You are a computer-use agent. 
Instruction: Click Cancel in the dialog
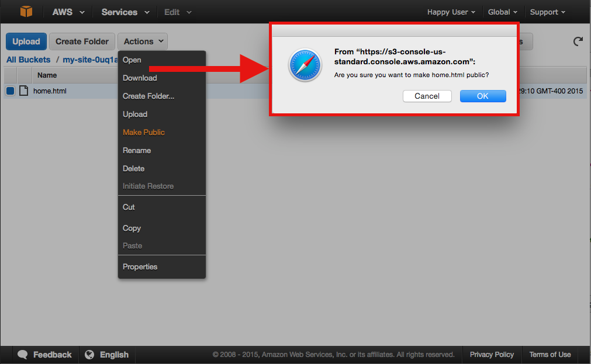click(427, 96)
